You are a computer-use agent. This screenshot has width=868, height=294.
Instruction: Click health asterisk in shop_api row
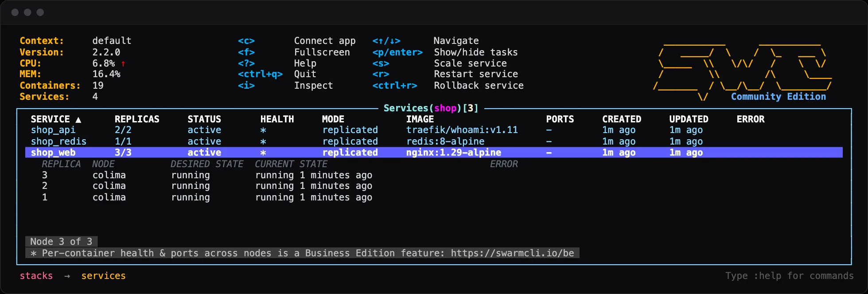[263, 130]
